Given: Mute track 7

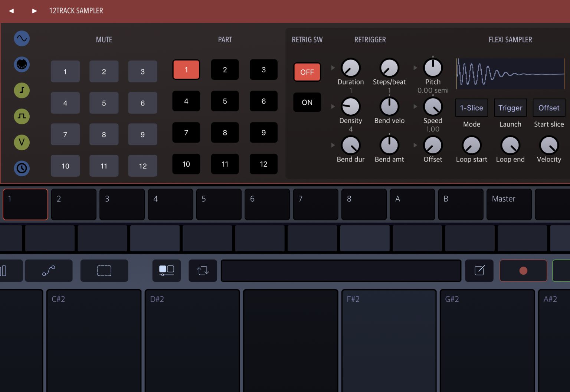Looking at the screenshot, I should [x=65, y=134].
